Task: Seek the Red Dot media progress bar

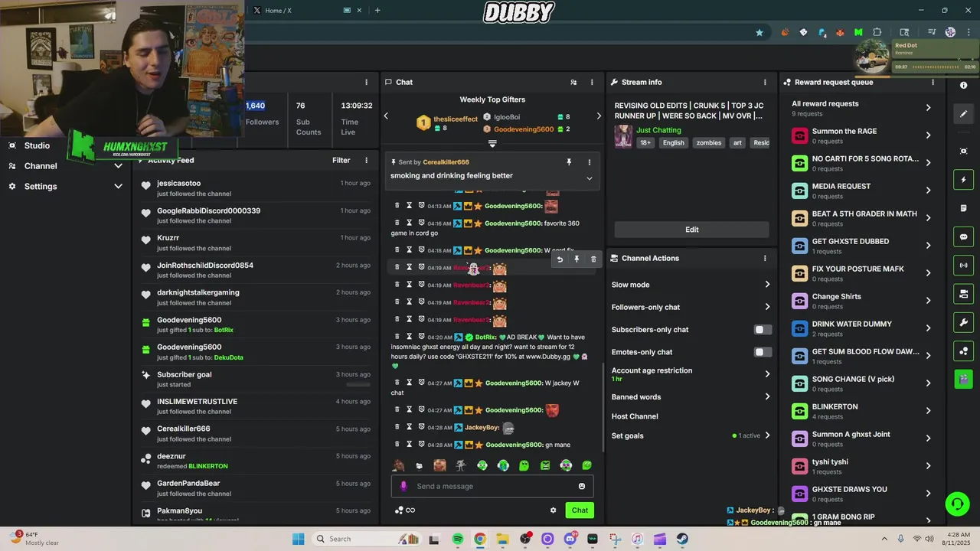Action: tap(934, 67)
